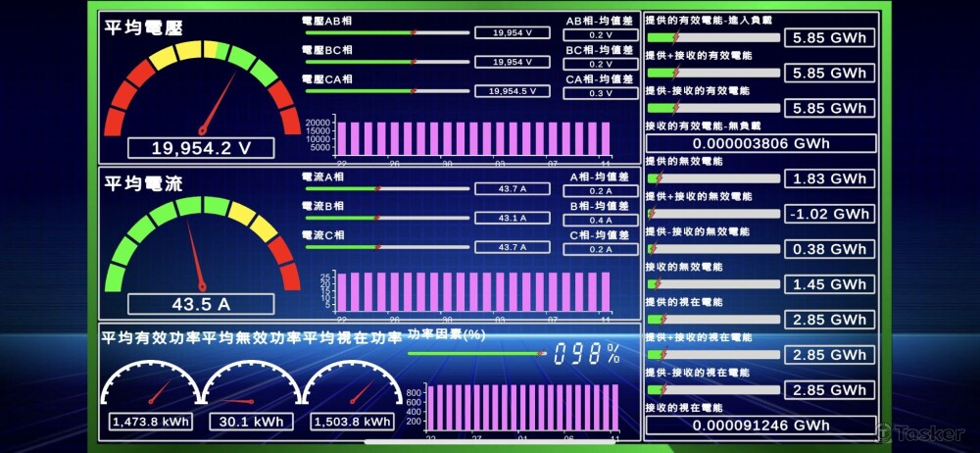The width and height of the screenshot is (980, 453).
Task: Click the 功率因素(%) progress slider
Action: [476, 353]
